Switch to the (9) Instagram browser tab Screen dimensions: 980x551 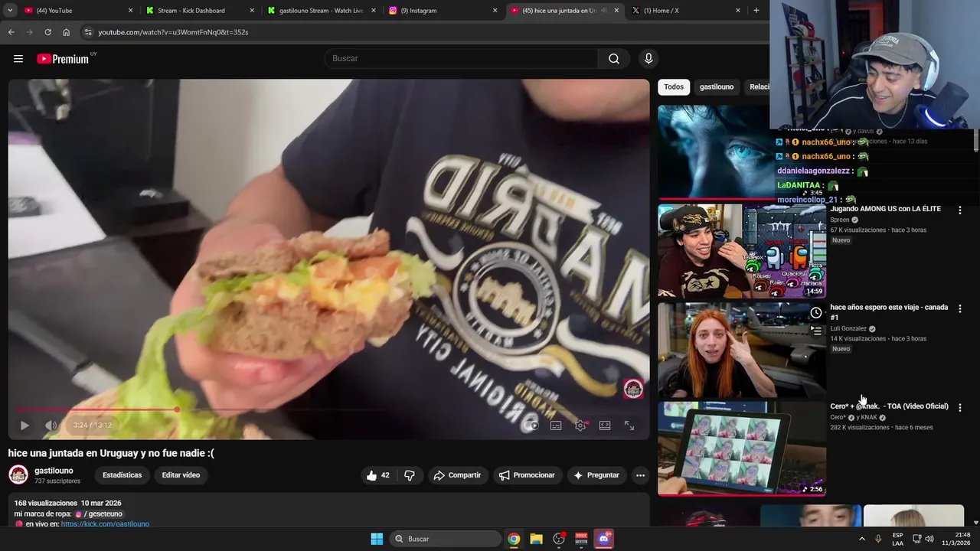click(443, 11)
